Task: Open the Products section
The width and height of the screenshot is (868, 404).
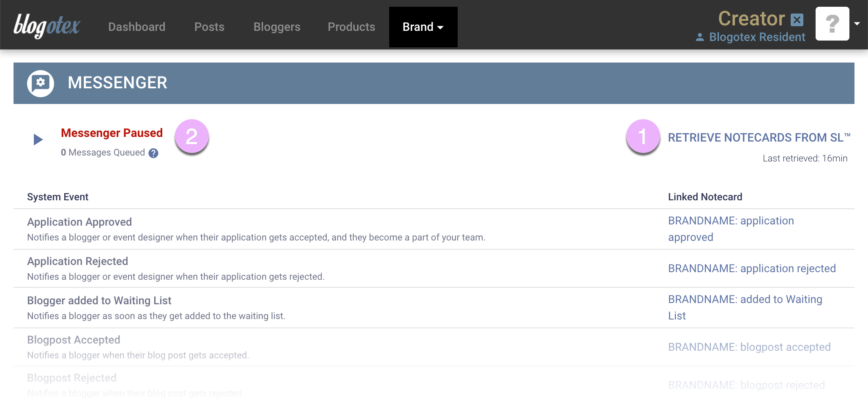Action: pos(351,27)
